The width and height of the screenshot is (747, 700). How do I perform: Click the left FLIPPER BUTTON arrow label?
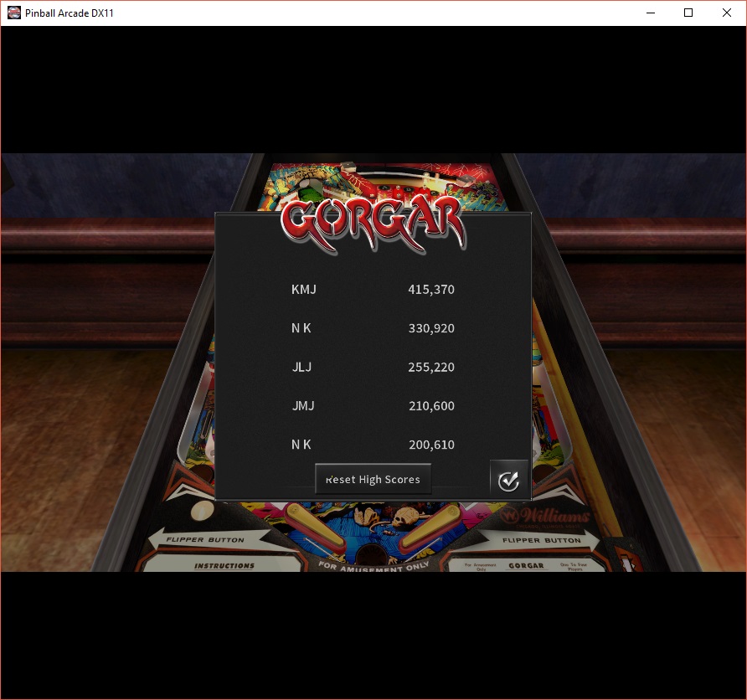[x=204, y=540]
